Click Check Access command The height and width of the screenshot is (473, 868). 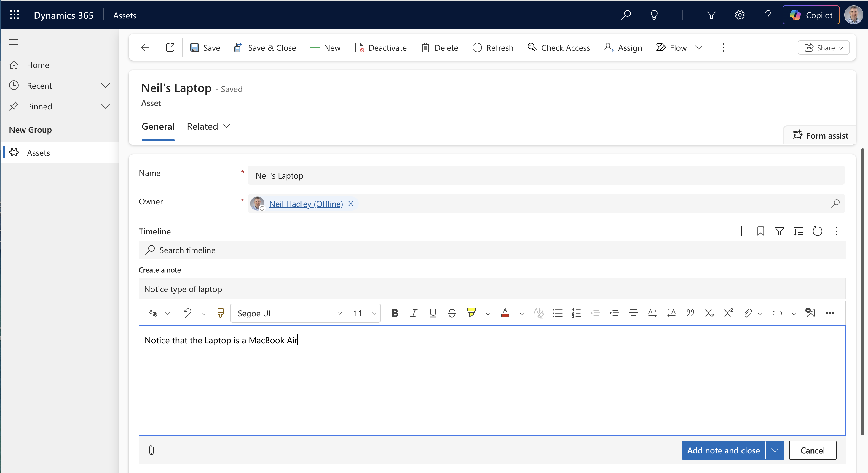559,47
